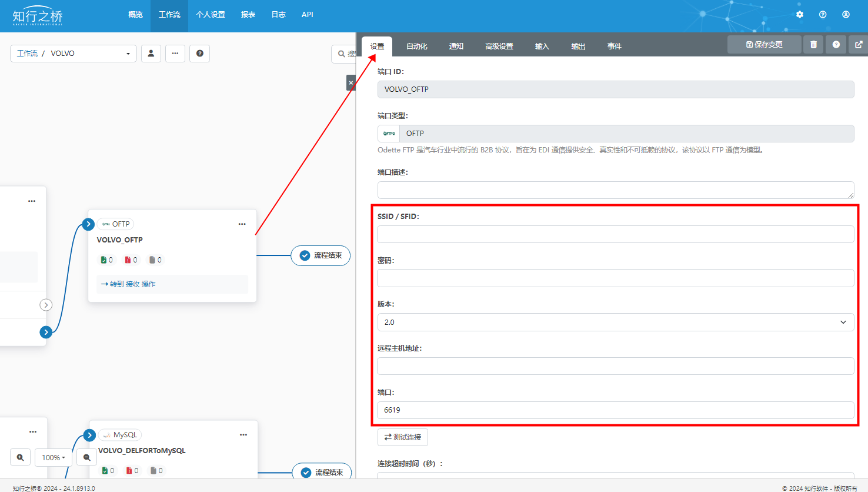Viewport: 868px width, 492px height.
Task: Go to 概览 in top navigation
Action: coord(136,15)
